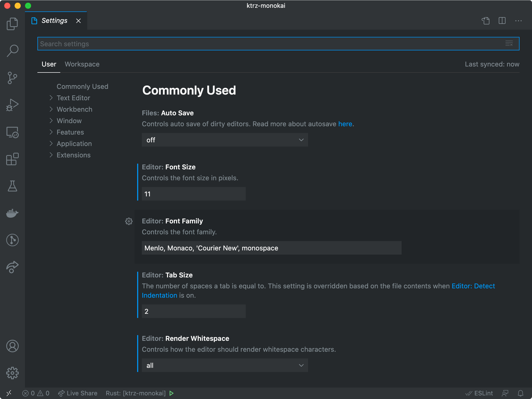Screen dimensions: 532x399
Task: Switch to the Workspace settings tab
Action: click(x=82, y=64)
